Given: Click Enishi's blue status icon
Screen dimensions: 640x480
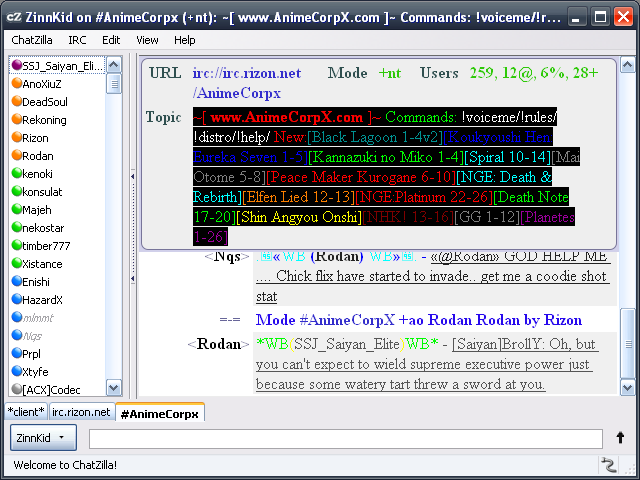Looking at the screenshot, I should point(16,282).
